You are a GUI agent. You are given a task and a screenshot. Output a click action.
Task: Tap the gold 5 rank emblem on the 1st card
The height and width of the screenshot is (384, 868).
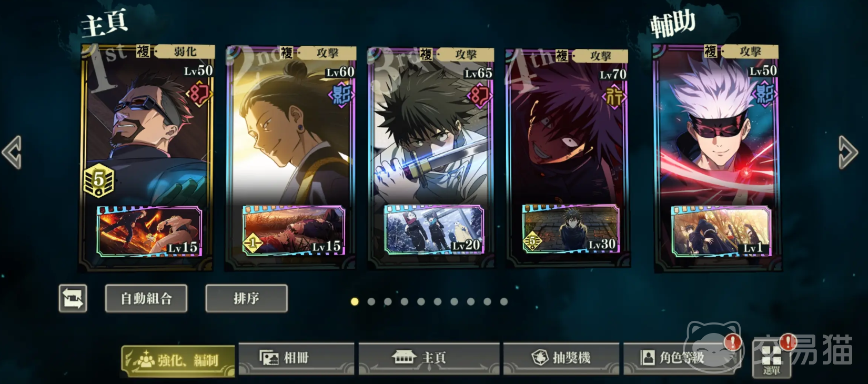click(99, 180)
